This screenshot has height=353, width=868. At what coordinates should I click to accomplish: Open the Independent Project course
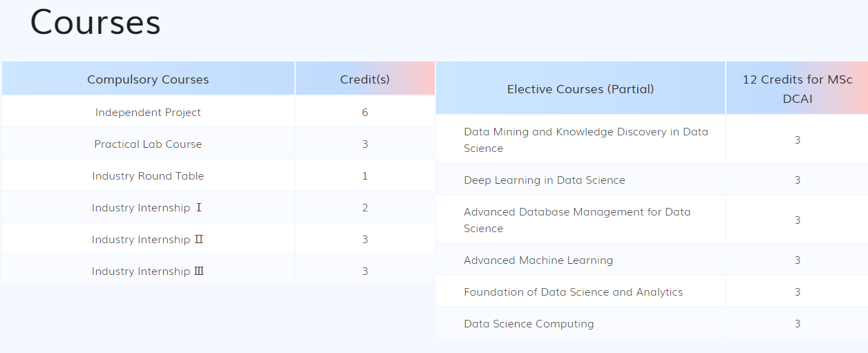point(148,112)
